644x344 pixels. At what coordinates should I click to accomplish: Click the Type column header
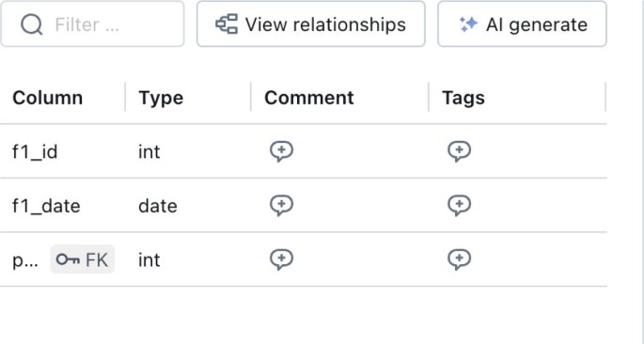[161, 98]
